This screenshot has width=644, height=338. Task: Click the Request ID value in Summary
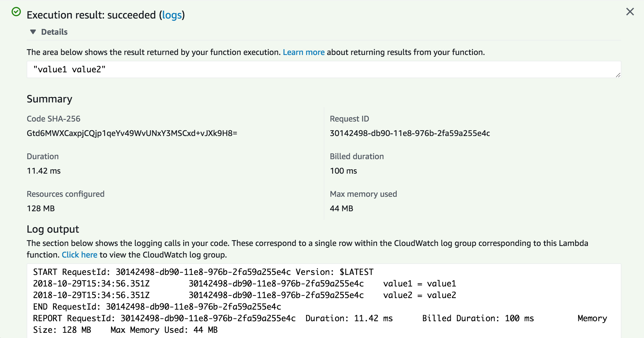coord(410,133)
